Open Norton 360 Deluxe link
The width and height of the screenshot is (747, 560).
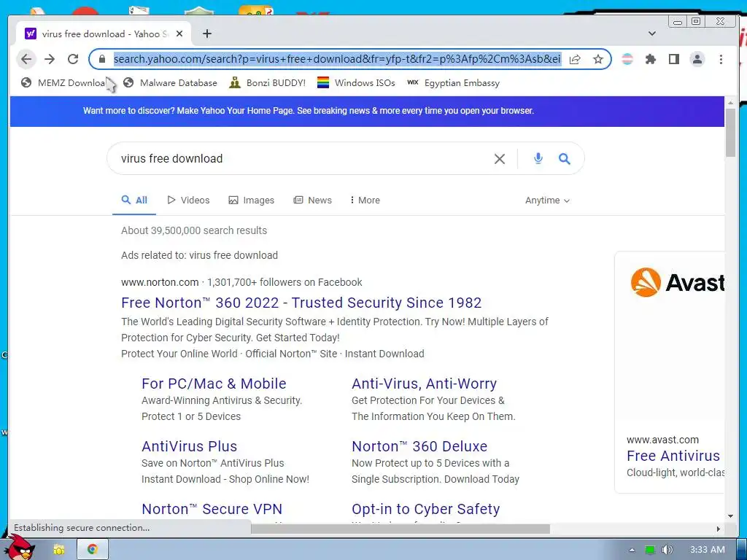tap(419, 447)
